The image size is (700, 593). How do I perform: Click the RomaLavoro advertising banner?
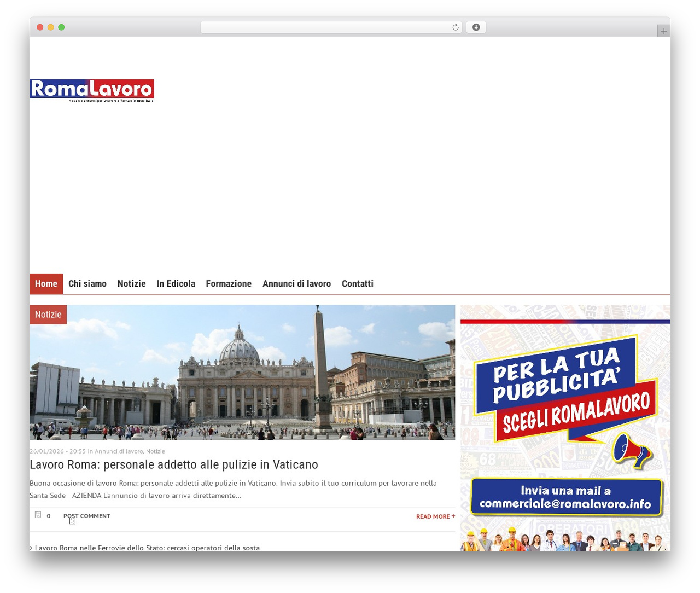click(x=565, y=428)
